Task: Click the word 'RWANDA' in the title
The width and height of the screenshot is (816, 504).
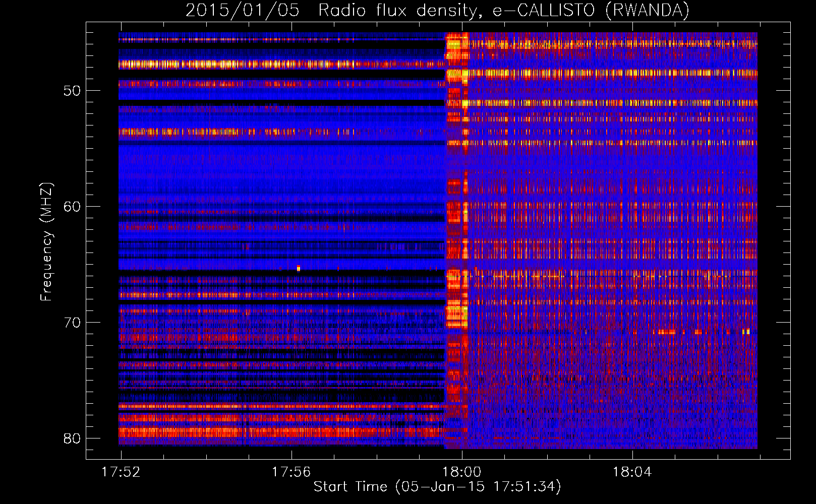Action: click(646, 10)
